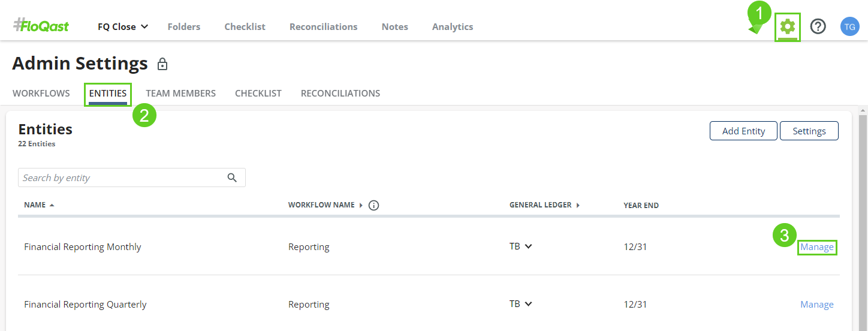The height and width of the screenshot is (331, 868).
Task: Click the search magnifier icon
Action: click(233, 177)
